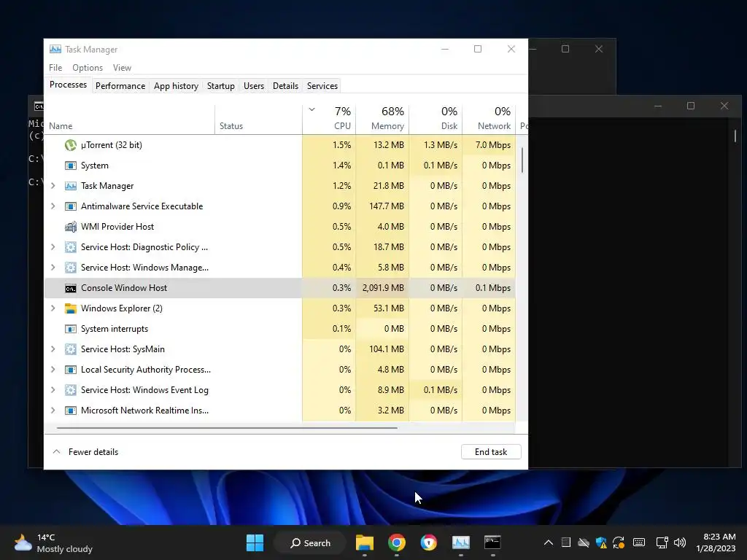Click the µTorrent process icon

tap(71, 145)
